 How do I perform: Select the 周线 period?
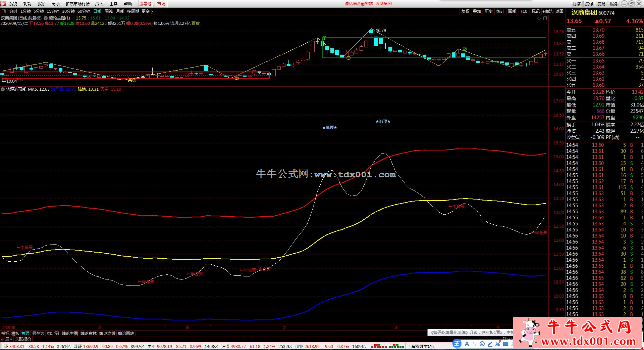pos(109,11)
